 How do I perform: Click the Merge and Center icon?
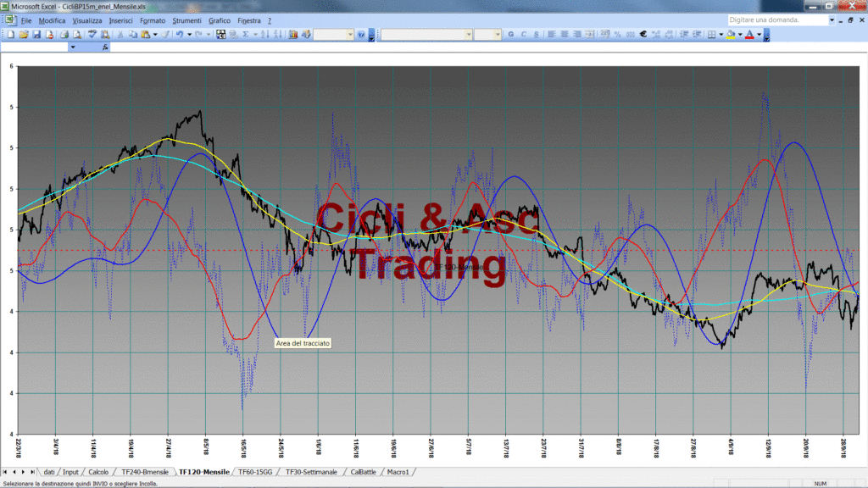coord(590,34)
